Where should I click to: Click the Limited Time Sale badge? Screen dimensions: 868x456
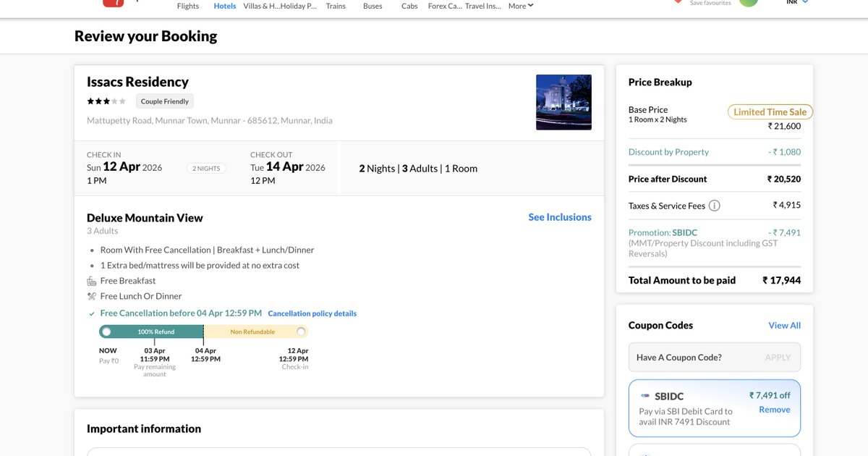point(770,112)
